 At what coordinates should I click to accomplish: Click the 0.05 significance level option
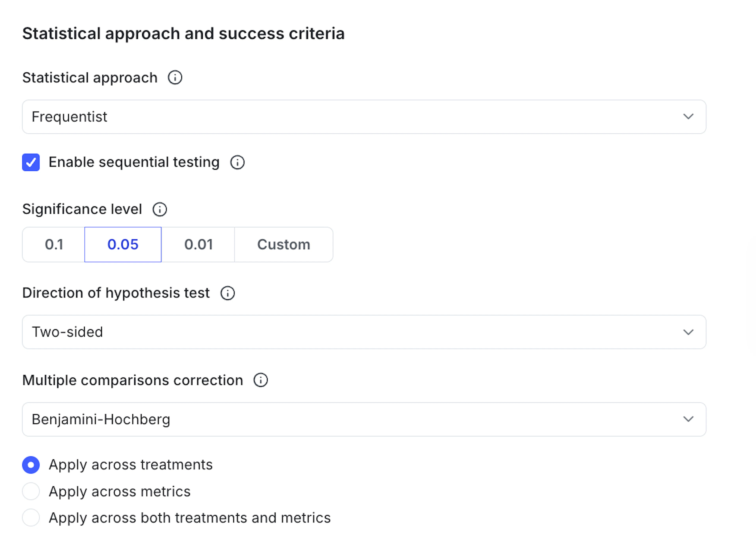123,244
